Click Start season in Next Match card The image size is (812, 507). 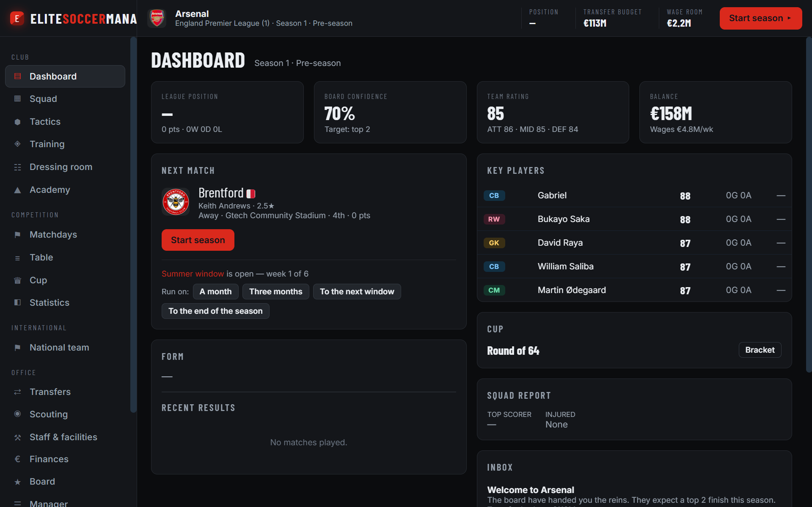[198, 240]
